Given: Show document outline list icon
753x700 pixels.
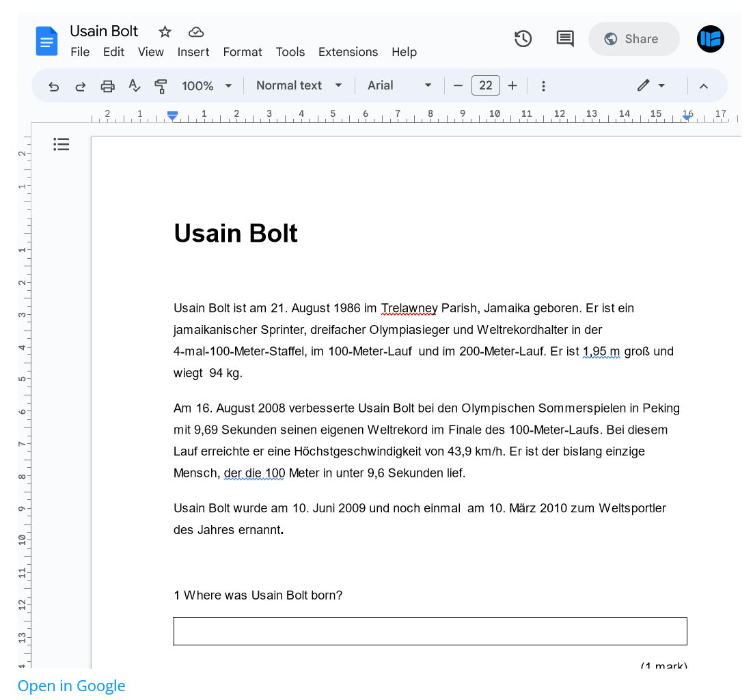Looking at the screenshot, I should [x=61, y=144].
